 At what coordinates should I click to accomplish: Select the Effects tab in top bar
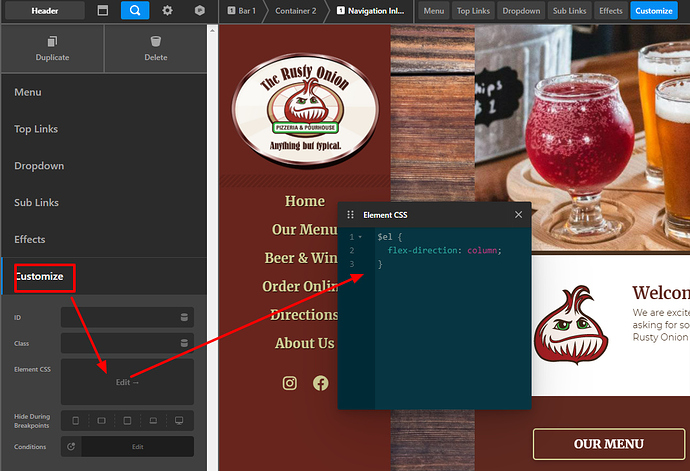pos(609,11)
